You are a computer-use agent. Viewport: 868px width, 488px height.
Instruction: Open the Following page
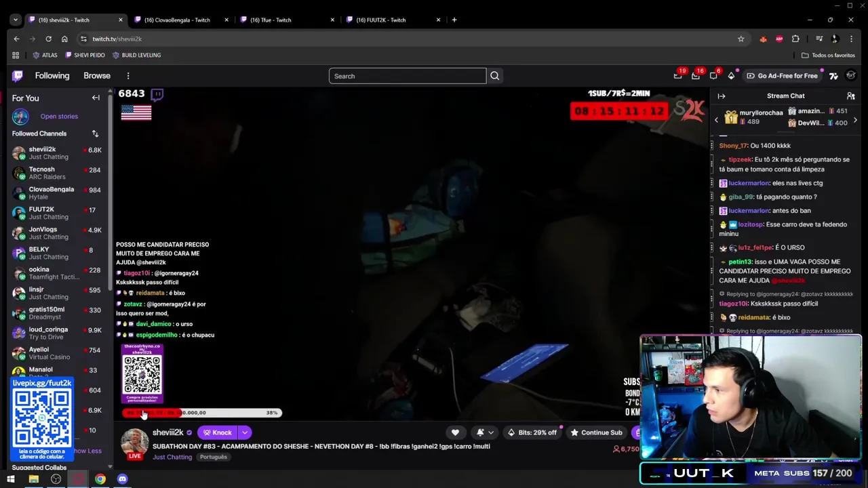52,76
